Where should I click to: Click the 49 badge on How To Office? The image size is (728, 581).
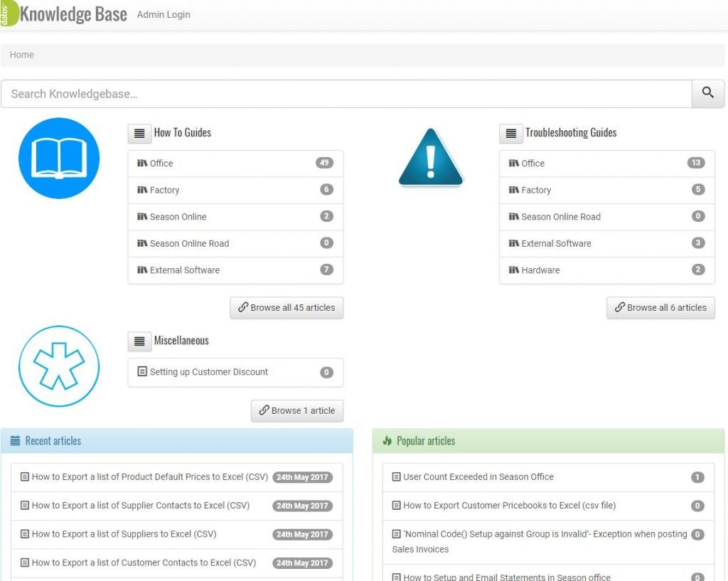coord(324,163)
